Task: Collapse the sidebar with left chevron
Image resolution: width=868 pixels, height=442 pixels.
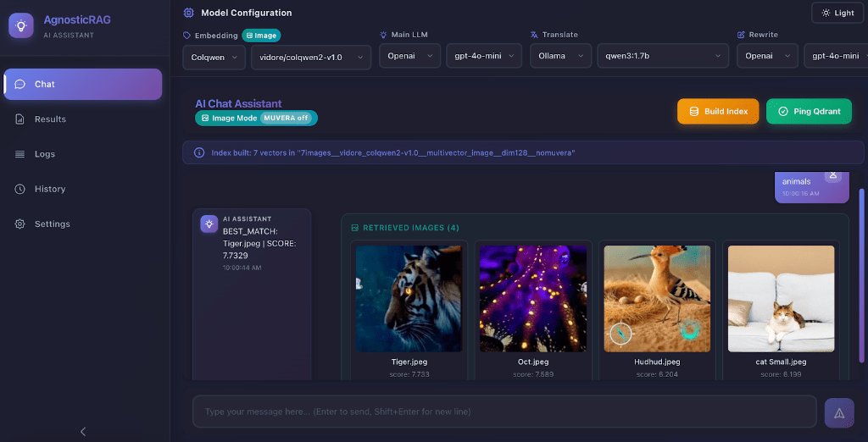Action: 83,431
